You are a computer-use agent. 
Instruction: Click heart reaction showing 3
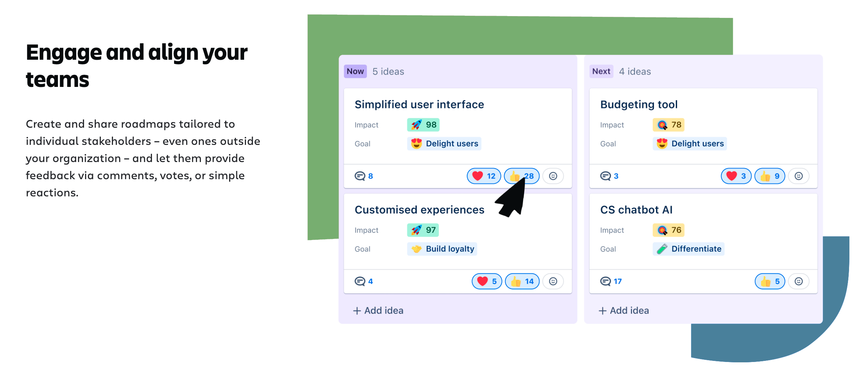pyautogui.click(x=736, y=176)
